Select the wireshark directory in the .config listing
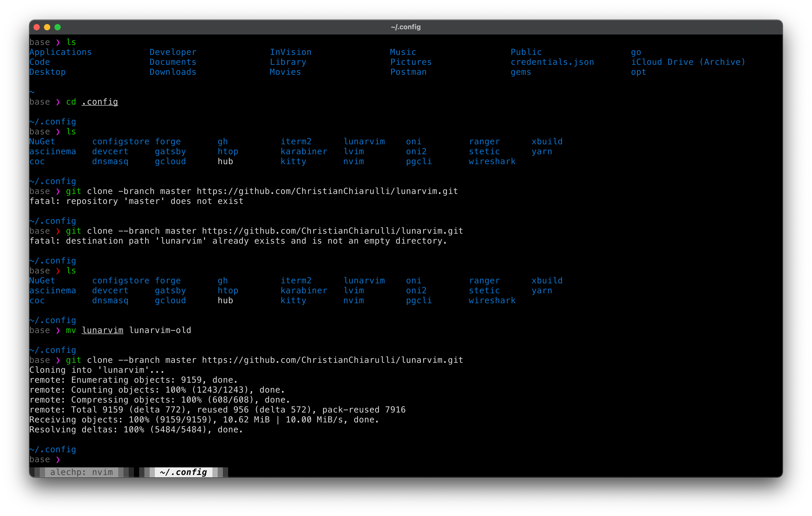This screenshot has width=812, height=516. click(492, 162)
